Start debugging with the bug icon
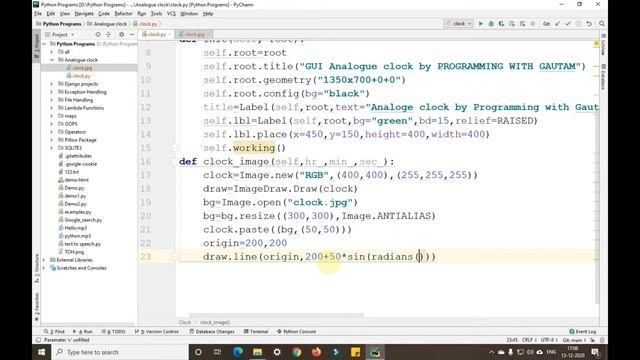 pyautogui.click(x=491, y=24)
